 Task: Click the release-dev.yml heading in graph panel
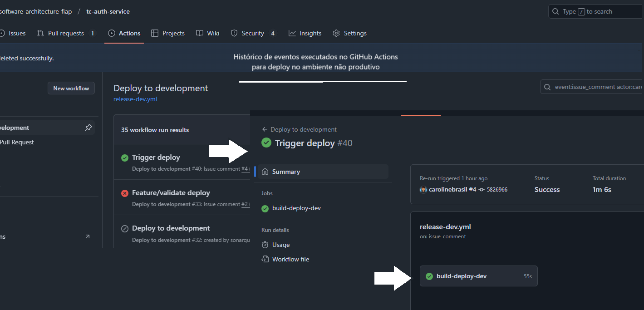pyautogui.click(x=445, y=226)
